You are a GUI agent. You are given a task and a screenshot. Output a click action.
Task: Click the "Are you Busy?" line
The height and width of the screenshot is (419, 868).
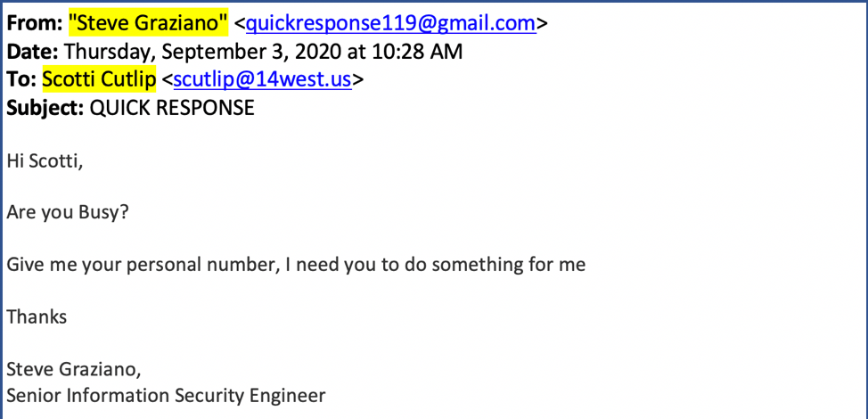[68, 212]
